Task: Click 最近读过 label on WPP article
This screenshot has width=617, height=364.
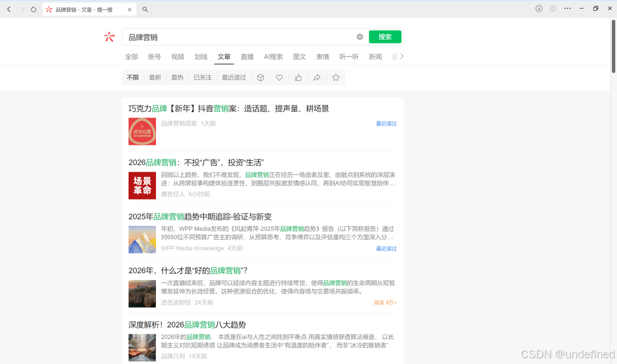Action: tap(386, 248)
